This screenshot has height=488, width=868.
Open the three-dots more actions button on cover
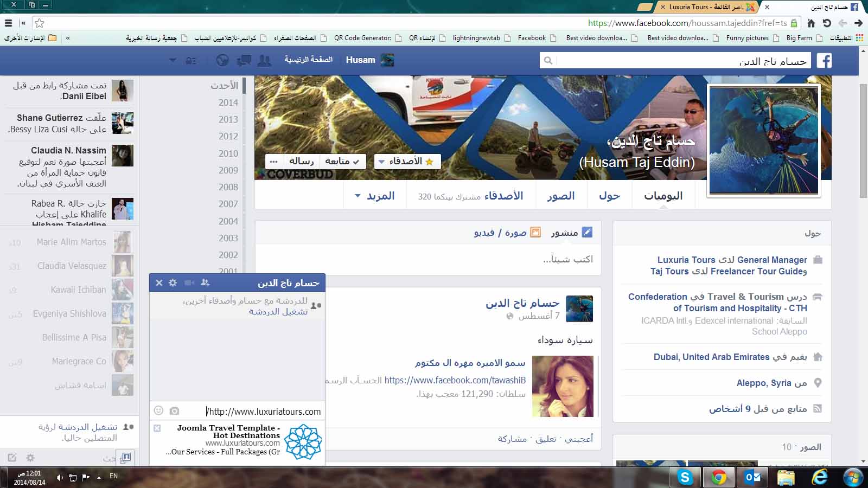(274, 161)
